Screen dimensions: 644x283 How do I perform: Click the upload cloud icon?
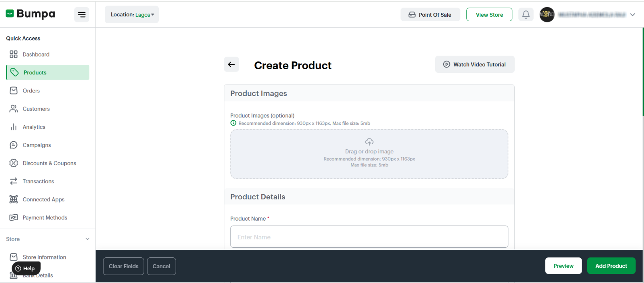[x=369, y=142]
